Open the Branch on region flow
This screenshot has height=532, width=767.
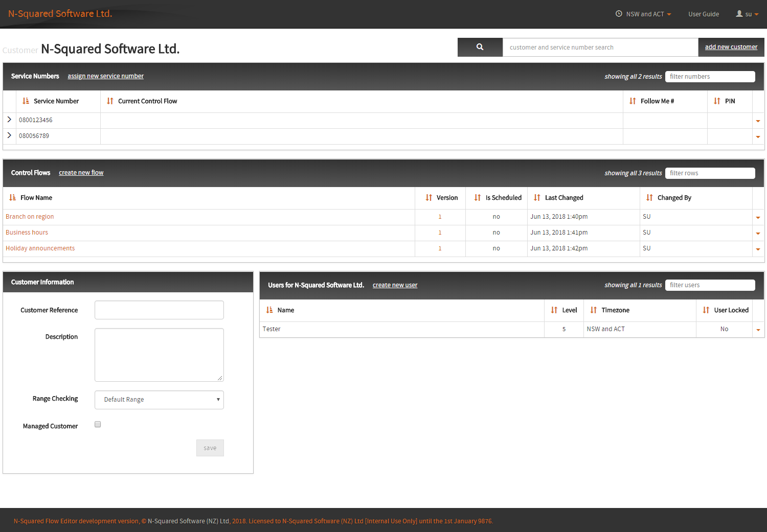pos(30,217)
